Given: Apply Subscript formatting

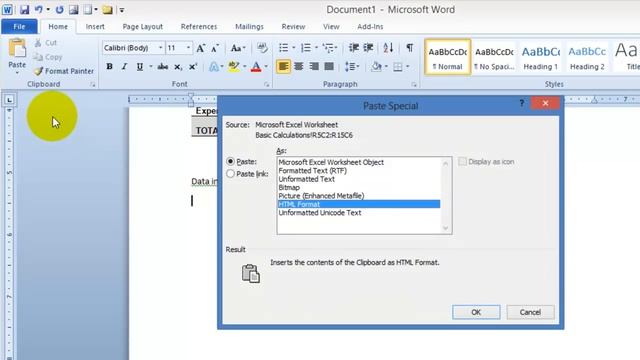Looking at the screenshot, I should coord(178,67).
